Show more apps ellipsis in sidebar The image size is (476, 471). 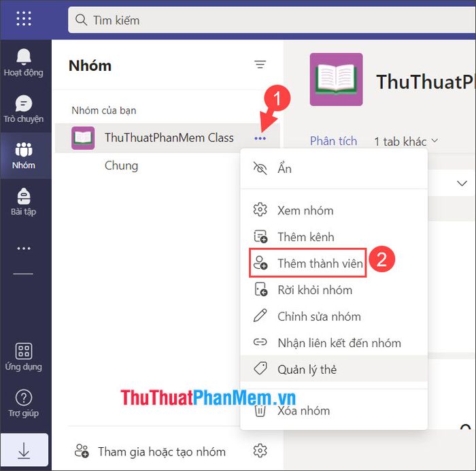click(23, 248)
